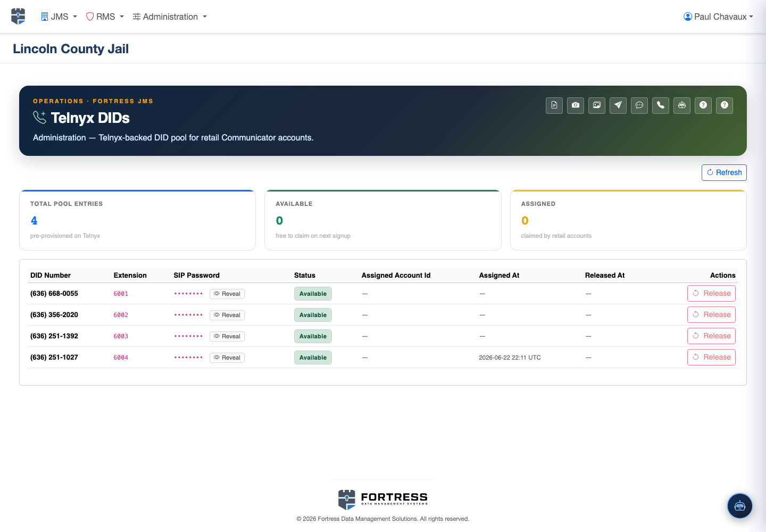
Task: Reveal SIP password for extension 6002
Action: tap(227, 315)
